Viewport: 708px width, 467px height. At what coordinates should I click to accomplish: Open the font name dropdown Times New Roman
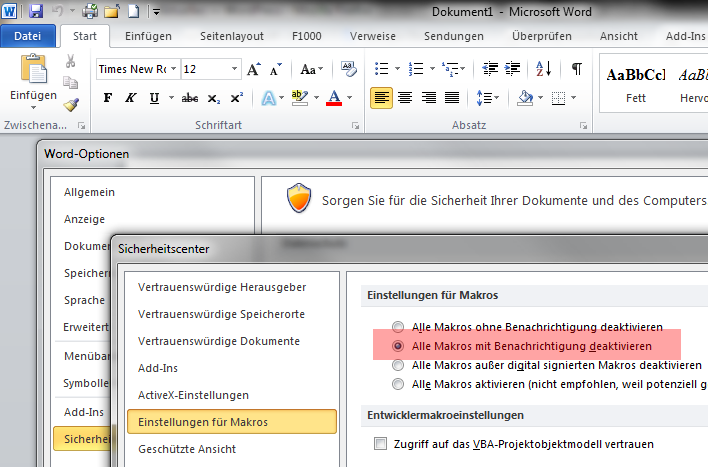[x=173, y=69]
